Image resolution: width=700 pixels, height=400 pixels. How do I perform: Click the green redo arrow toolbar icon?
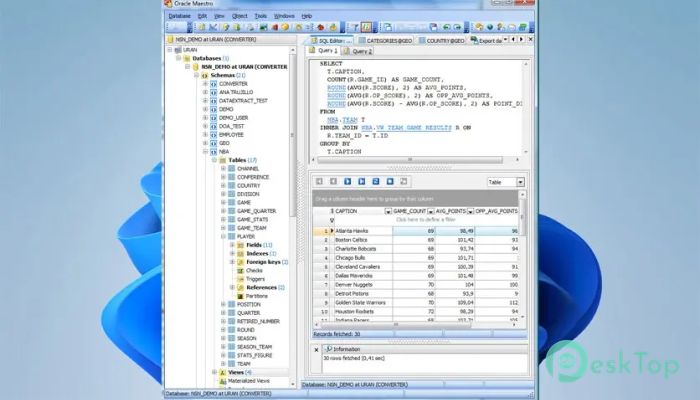pyautogui.click(x=457, y=27)
